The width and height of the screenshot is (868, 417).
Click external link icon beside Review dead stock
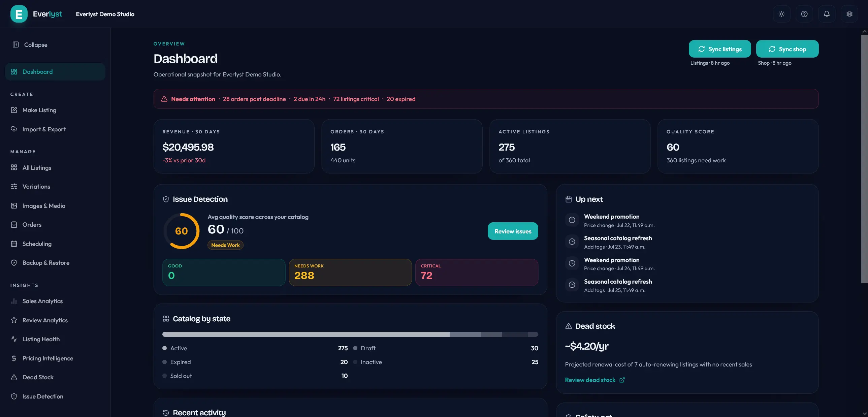click(622, 380)
